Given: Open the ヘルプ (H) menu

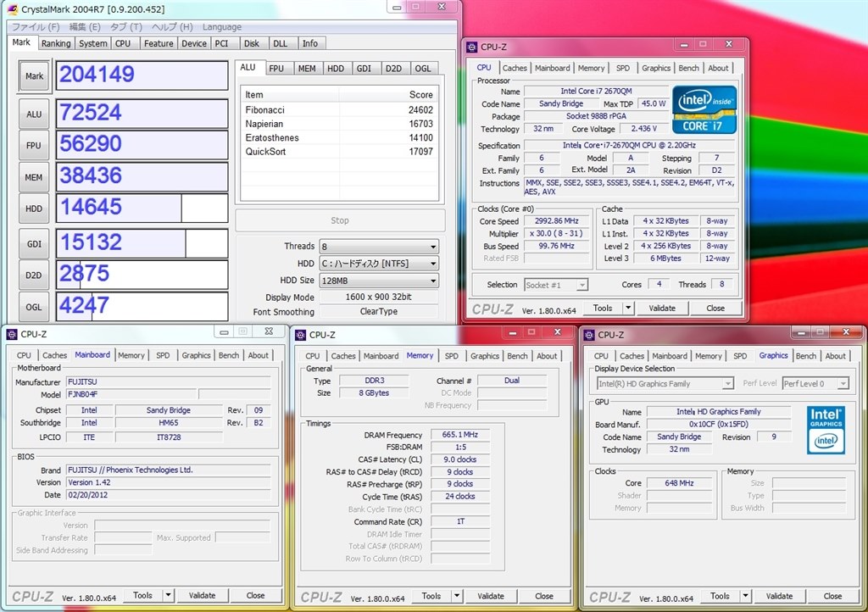Looking at the screenshot, I should pos(172,26).
